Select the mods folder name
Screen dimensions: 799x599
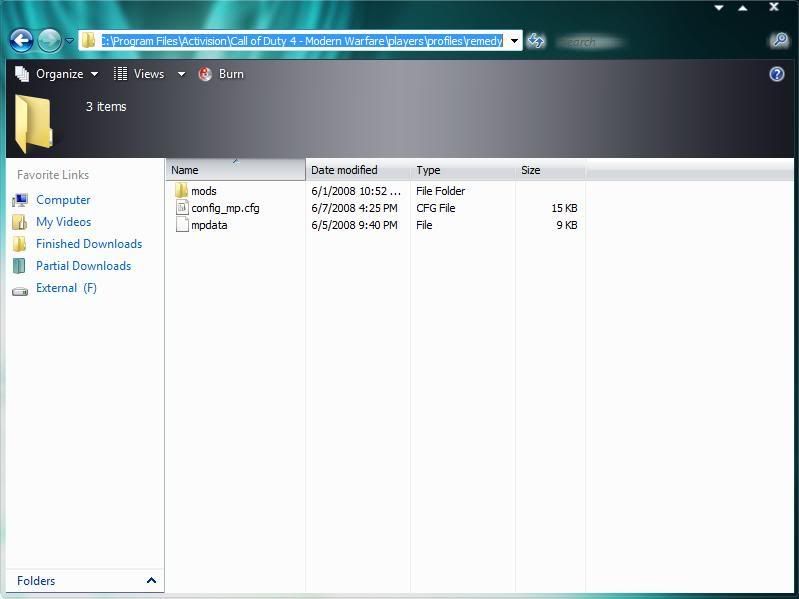pyautogui.click(x=204, y=191)
